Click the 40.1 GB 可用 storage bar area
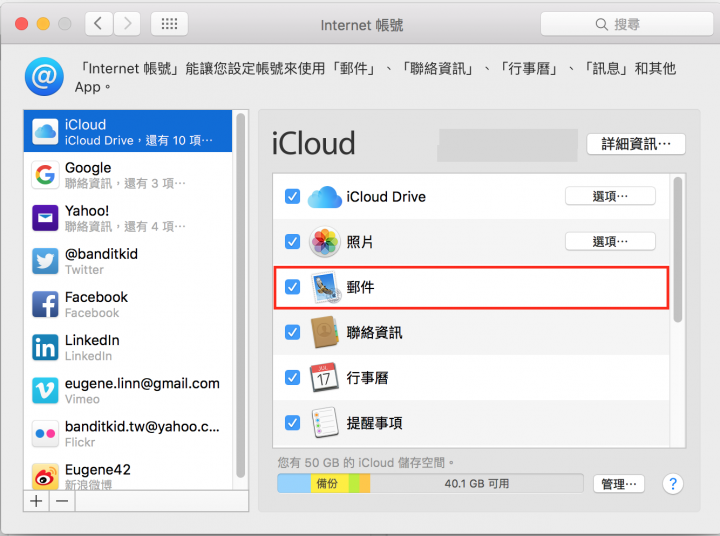The width and height of the screenshot is (720, 536). click(x=477, y=484)
